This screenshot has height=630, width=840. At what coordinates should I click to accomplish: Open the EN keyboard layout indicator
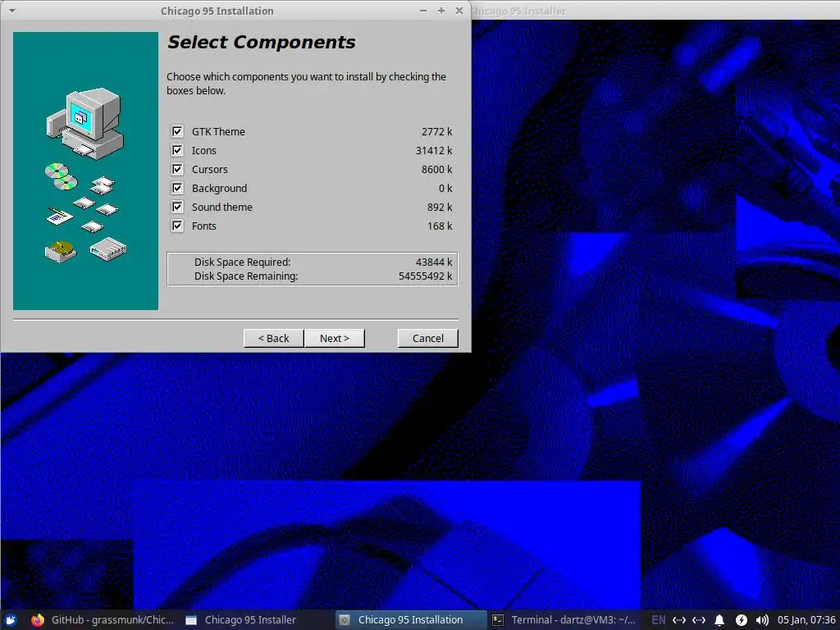click(659, 620)
